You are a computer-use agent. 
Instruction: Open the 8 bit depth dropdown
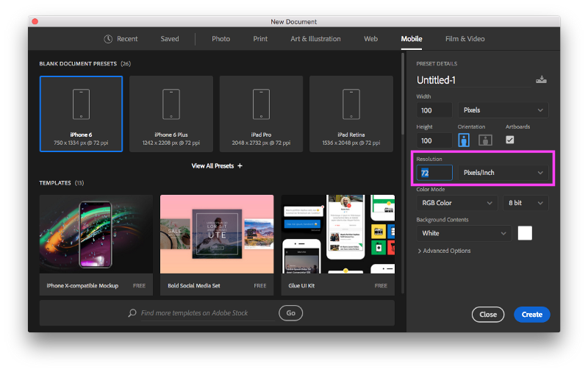pos(526,203)
